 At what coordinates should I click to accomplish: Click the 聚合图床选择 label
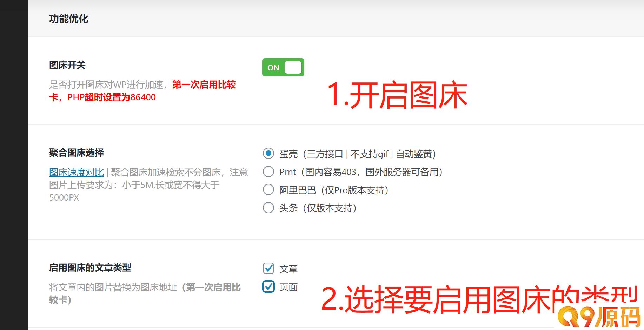tap(77, 153)
